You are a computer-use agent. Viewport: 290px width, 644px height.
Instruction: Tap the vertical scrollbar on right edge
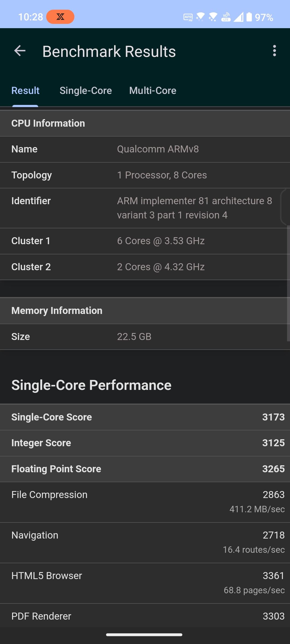288,283
